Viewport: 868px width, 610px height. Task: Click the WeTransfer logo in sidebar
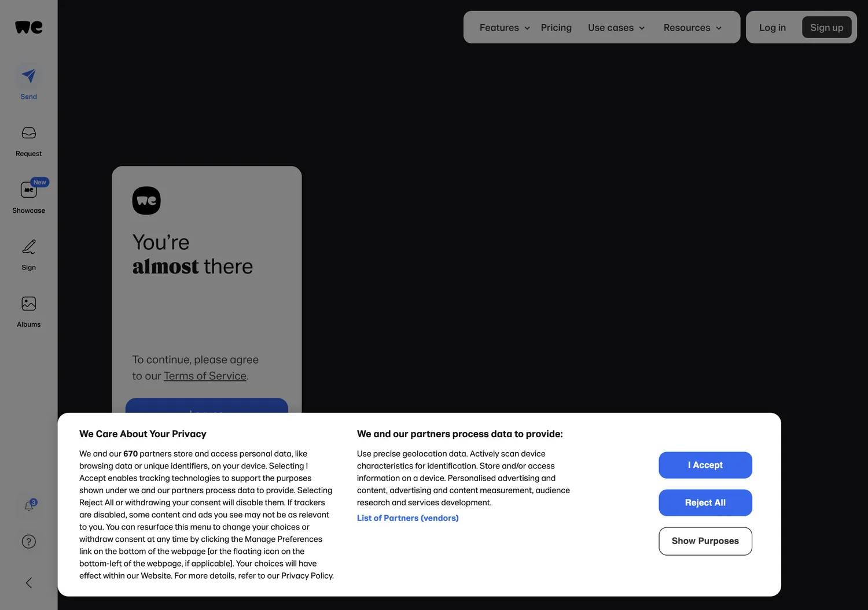point(29,27)
